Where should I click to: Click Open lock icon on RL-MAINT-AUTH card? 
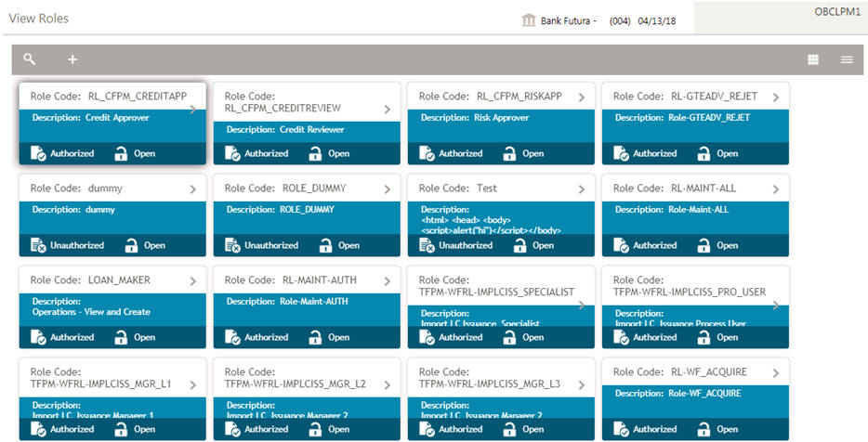tap(315, 337)
